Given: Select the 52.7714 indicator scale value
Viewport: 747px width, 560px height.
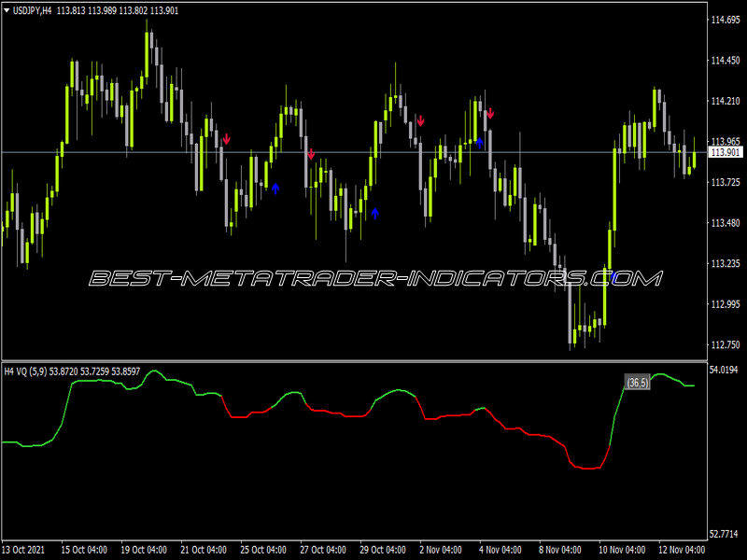Looking at the screenshot, I should pyautogui.click(x=723, y=534).
